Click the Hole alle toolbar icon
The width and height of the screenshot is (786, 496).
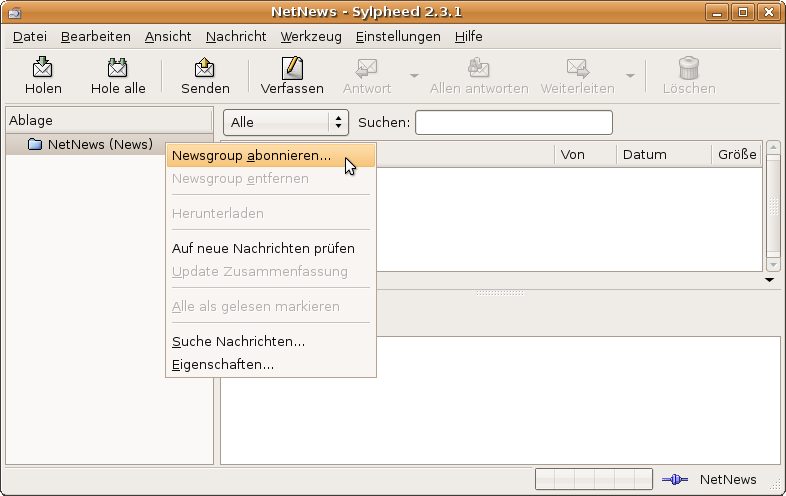coord(117,68)
